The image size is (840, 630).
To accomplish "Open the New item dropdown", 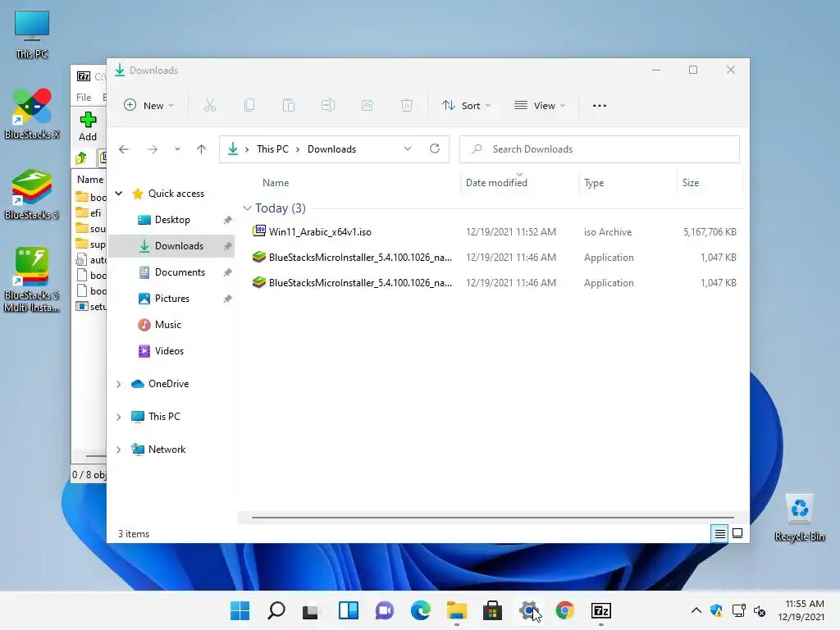I will (x=149, y=106).
